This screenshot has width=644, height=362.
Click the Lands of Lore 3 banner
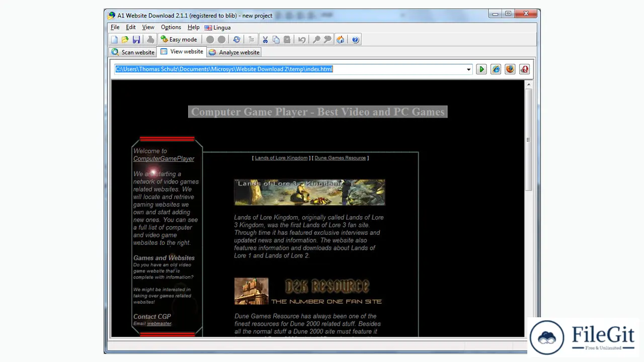[x=309, y=193]
